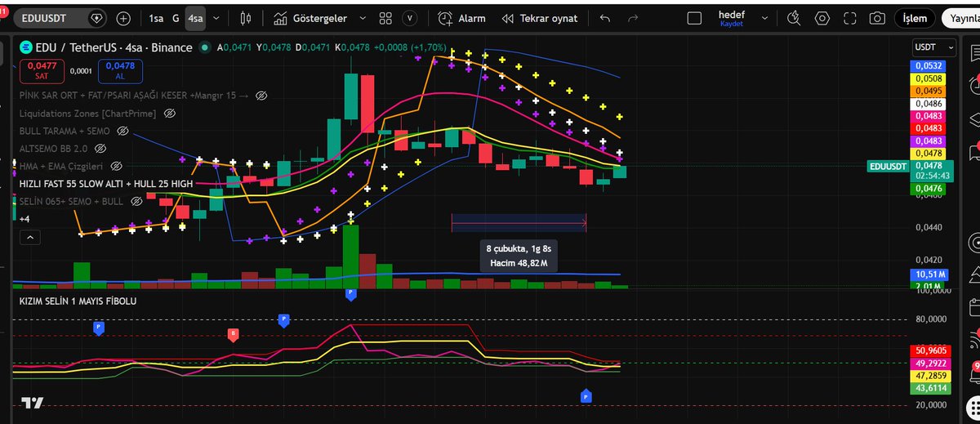980x424 pixels.
Task: Select the G daily timeframe
Action: (x=175, y=18)
